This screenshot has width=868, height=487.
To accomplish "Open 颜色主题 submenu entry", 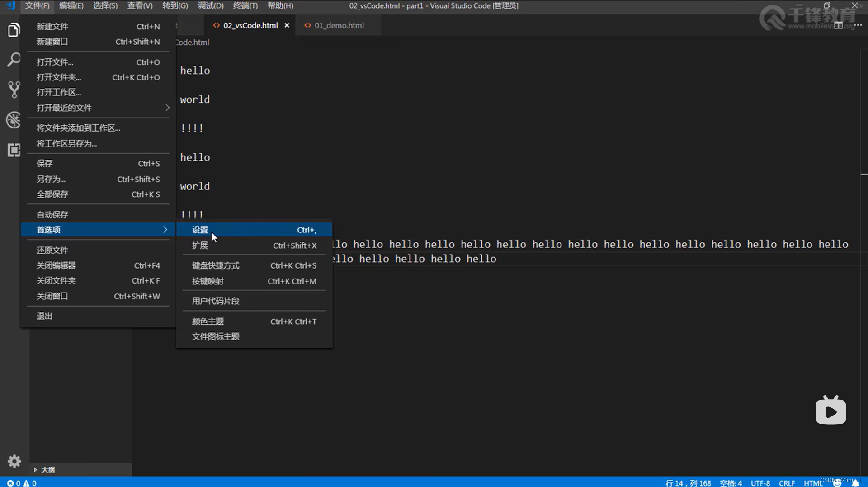I will tap(254, 322).
